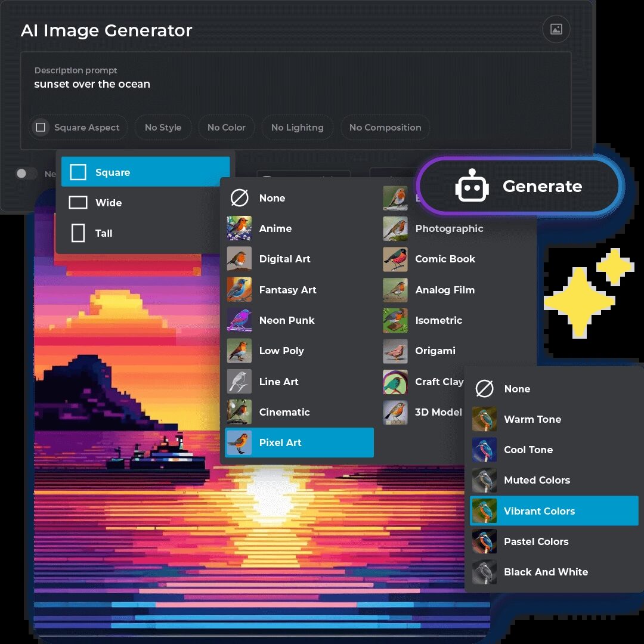Click the image upload icon top right
This screenshot has width=644, height=644.
pos(556,29)
